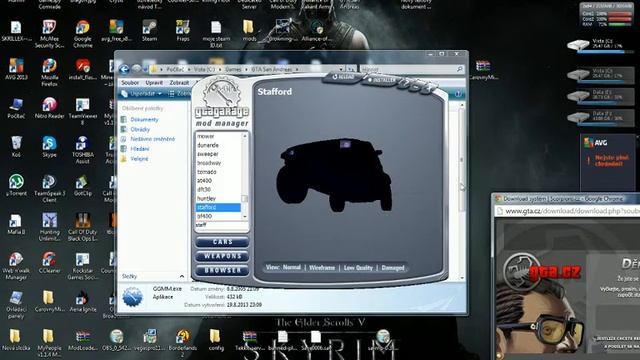This screenshot has width=640, height=360.
Task: Open TeamViewer 8 shortcut
Action: (x=83, y=111)
